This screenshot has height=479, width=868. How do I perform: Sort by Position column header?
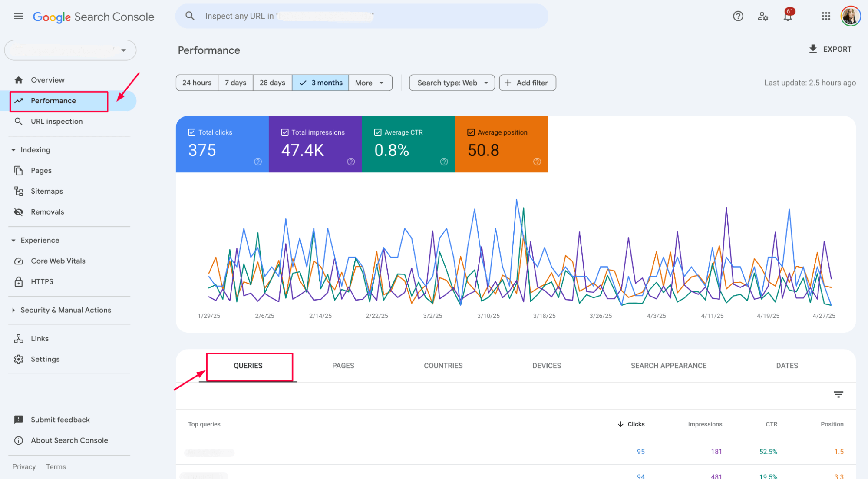point(832,424)
